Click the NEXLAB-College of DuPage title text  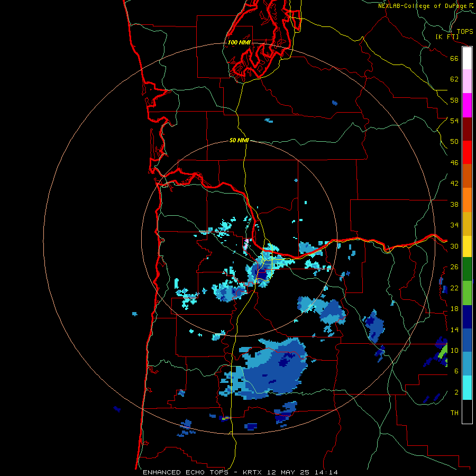[x=423, y=6]
